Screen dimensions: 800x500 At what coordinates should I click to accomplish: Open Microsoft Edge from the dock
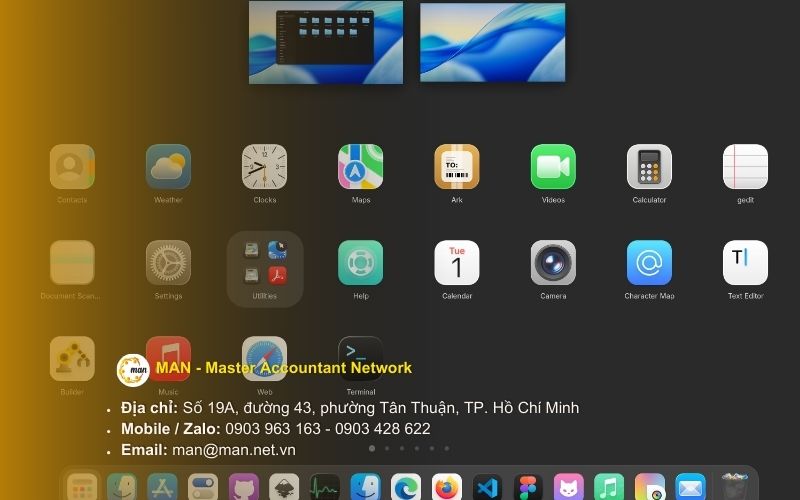(406, 487)
